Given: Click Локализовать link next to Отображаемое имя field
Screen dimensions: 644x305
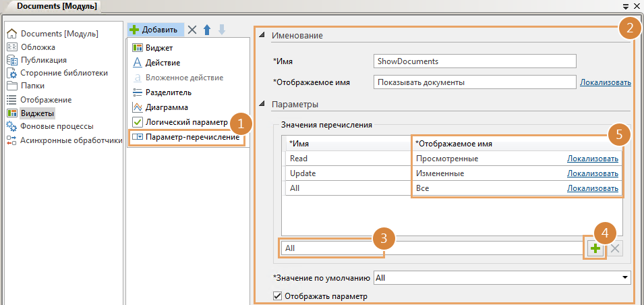Looking at the screenshot, I should 605,83.
